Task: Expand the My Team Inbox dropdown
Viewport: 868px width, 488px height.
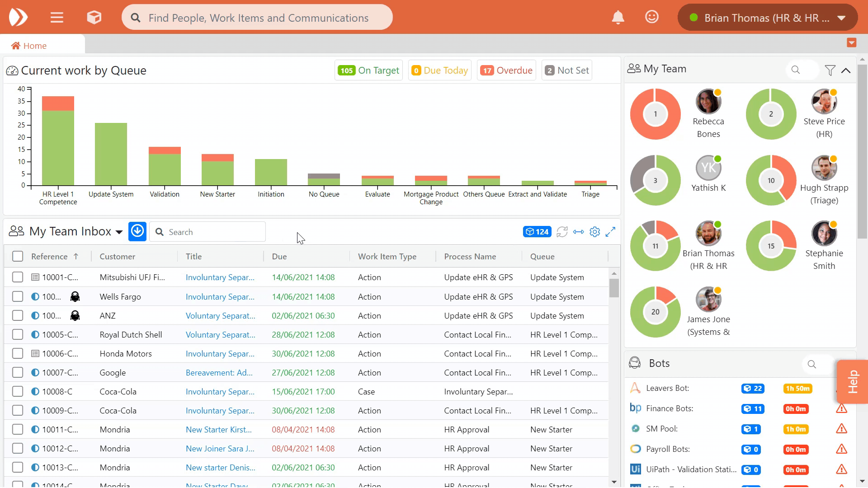Action: point(119,232)
